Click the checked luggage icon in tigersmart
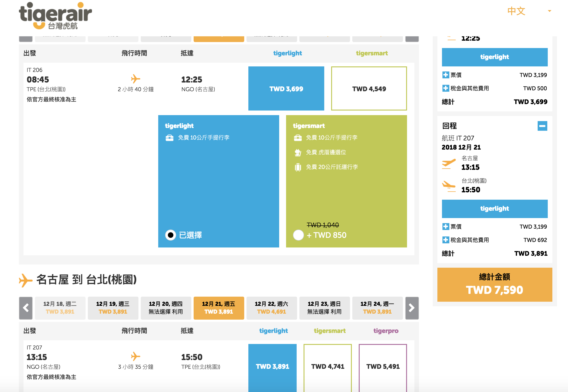Image resolution: width=568 pixels, height=392 pixels. click(298, 167)
